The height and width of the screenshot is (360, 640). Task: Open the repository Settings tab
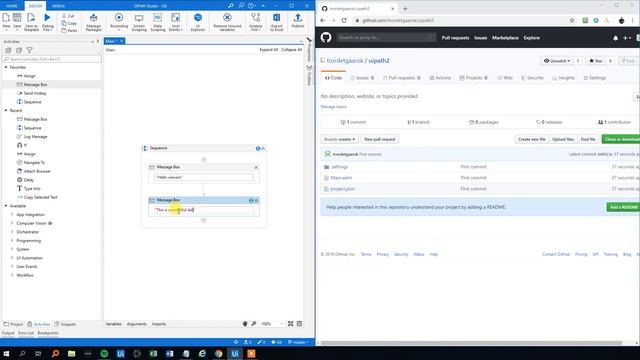pyautogui.click(x=595, y=78)
